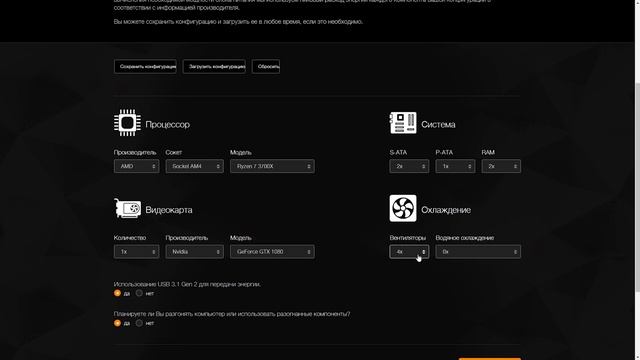Viewport: 640px width, 360px height.
Task: Click the cooling fan icon
Action: coord(403,208)
